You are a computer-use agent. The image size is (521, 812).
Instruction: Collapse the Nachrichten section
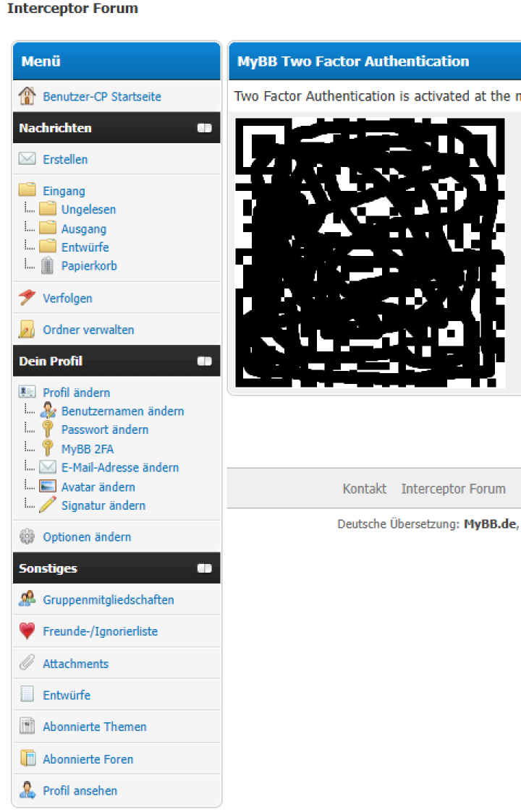pyautogui.click(x=204, y=128)
